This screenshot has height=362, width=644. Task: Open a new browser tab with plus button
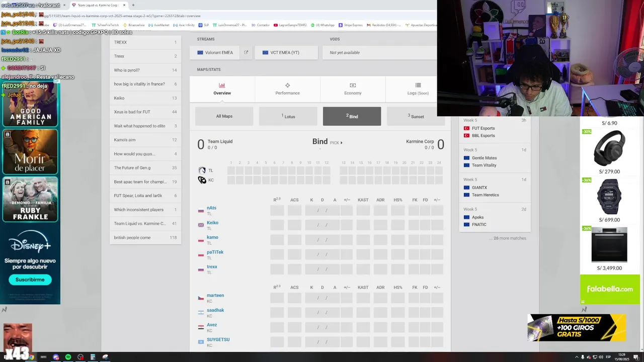(x=133, y=5)
